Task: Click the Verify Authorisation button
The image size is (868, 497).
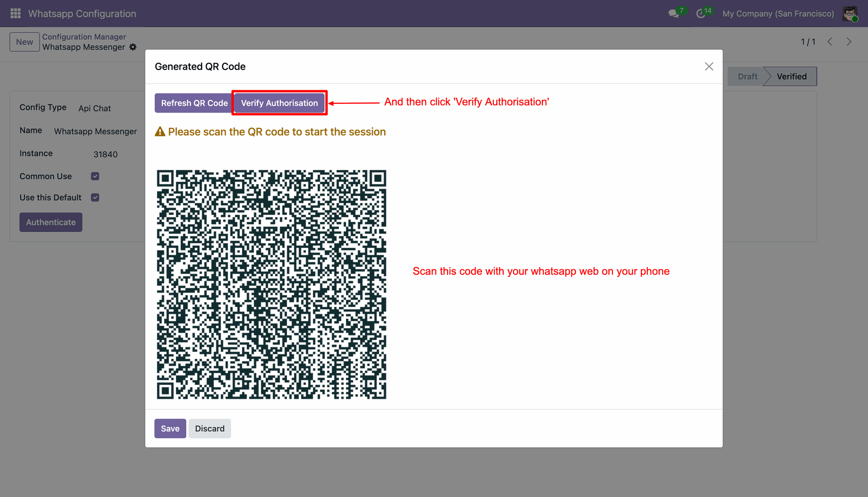Action: tap(279, 103)
